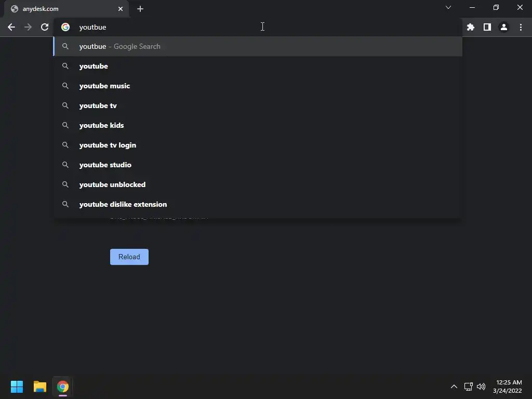Image resolution: width=532 pixels, height=399 pixels.
Task: Close the Chrome window
Action: [520, 7]
